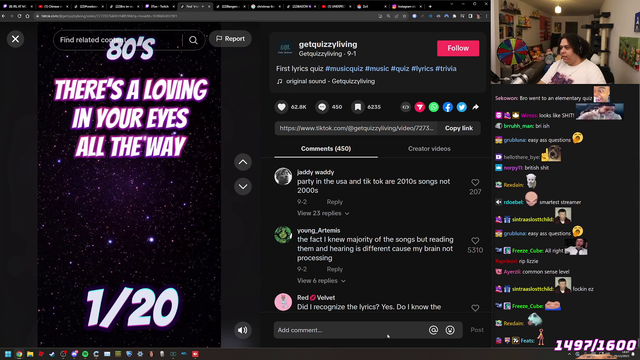The height and width of the screenshot is (360, 640).
Task: Insert a mention with the @ icon
Action: (433, 330)
